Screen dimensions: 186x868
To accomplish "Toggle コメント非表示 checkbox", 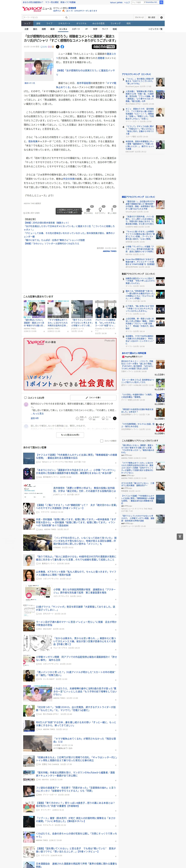I will pos(102,441).
